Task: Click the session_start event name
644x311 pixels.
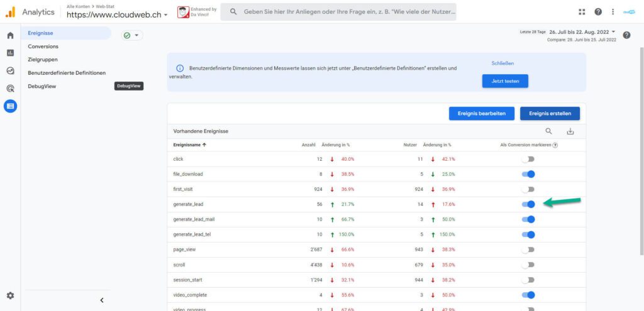Action: (187, 280)
